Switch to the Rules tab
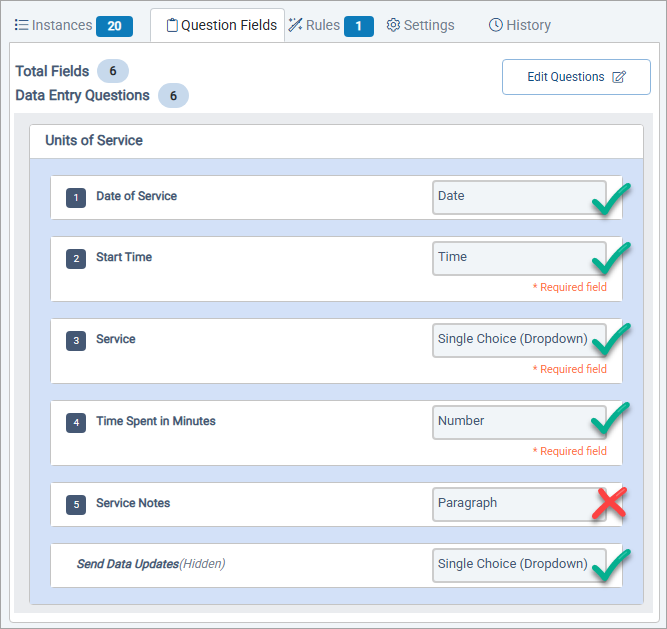 [x=330, y=25]
